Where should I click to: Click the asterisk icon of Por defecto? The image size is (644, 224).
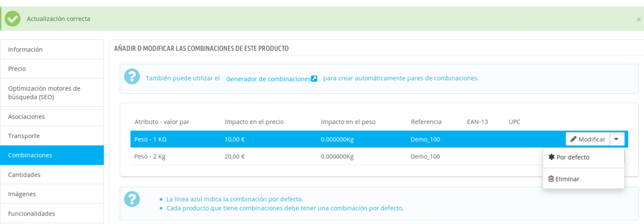pyautogui.click(x=551, y=157)
